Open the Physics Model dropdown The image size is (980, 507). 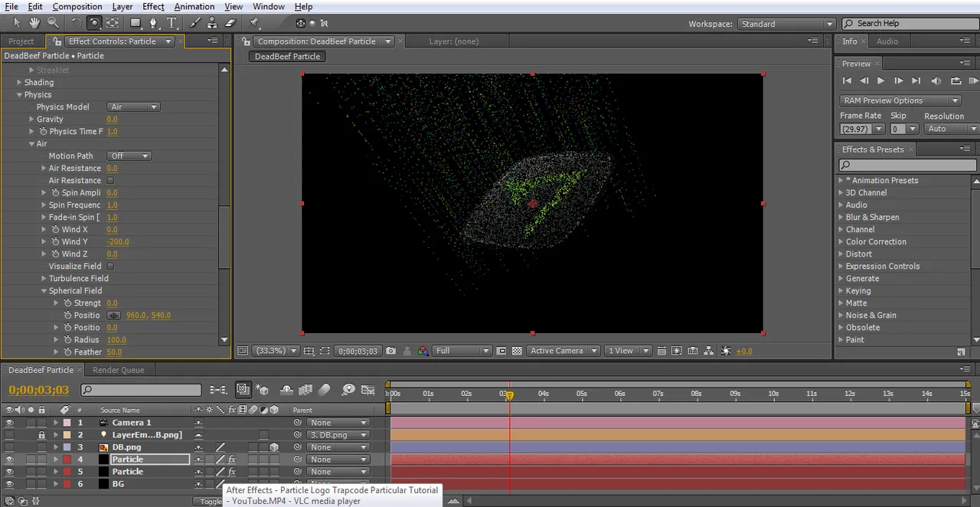(x=133, y=107)
